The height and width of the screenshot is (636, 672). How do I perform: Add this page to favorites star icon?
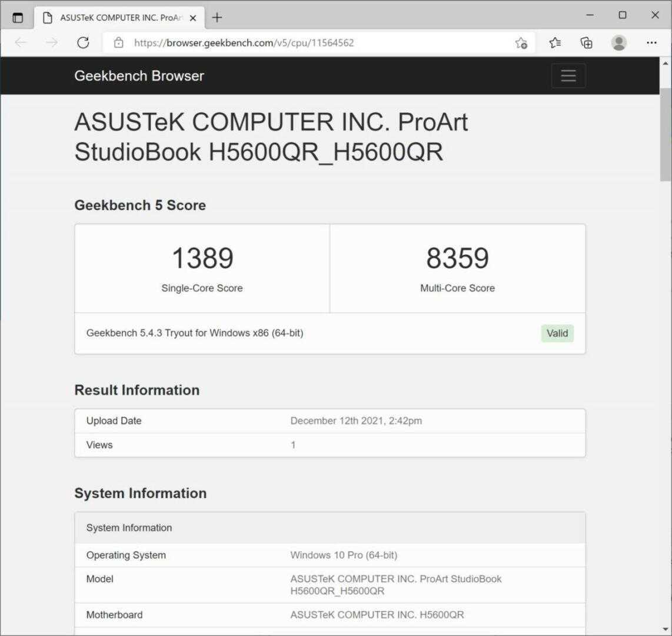click(521, 42)
